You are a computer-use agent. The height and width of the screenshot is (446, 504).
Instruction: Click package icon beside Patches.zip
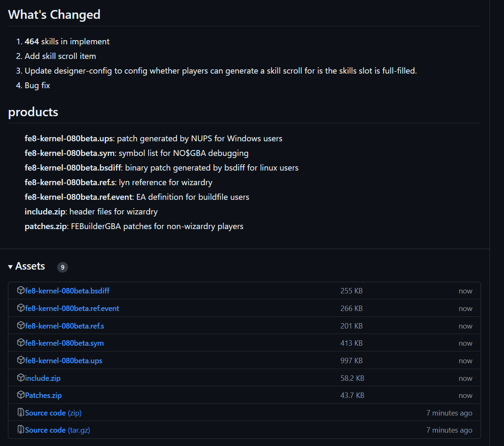pos(20,395)
